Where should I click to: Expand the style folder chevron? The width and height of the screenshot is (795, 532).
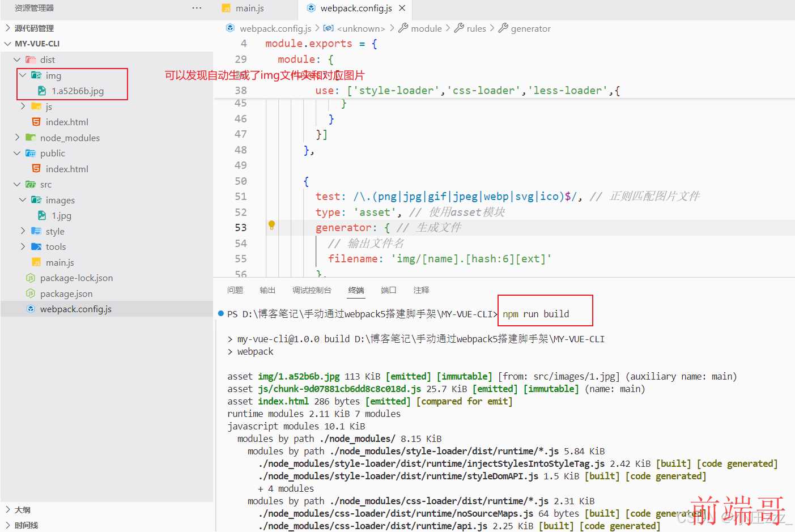pyautogui.click(x=23, y=231)
